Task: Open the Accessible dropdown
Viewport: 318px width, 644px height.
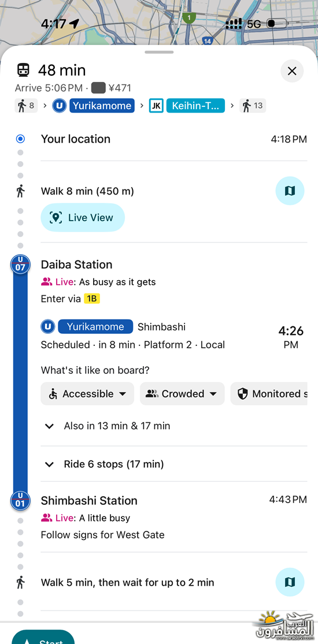Action: 87,393
